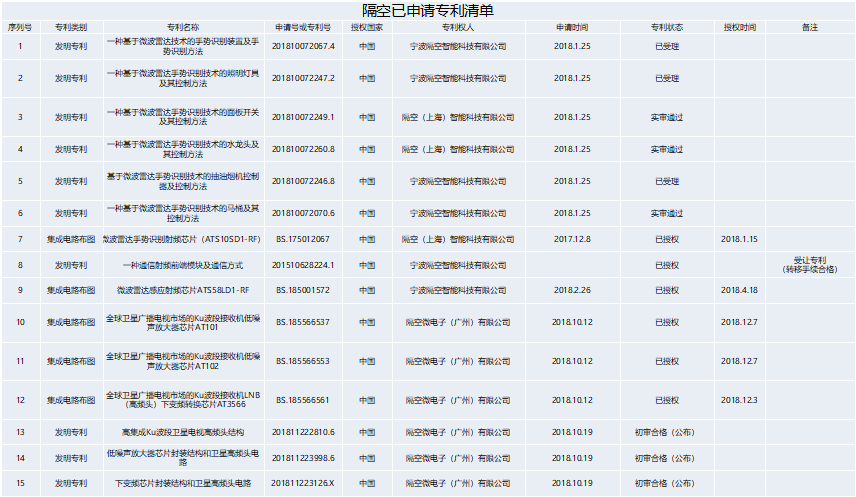This screenshot has height=497, width=856.
Task: Select application number 20181122312​6.X cell
Action: pyautogui.click(x=303, y=484)
